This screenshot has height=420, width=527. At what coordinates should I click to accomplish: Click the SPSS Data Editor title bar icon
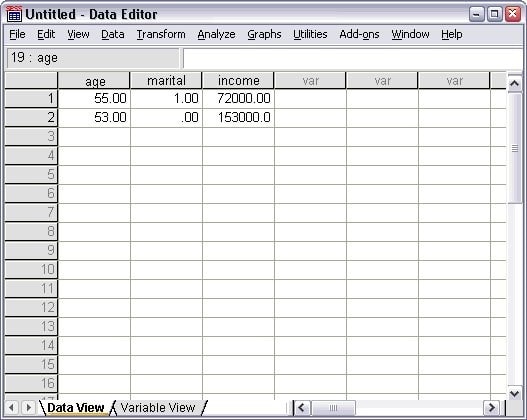14,14
